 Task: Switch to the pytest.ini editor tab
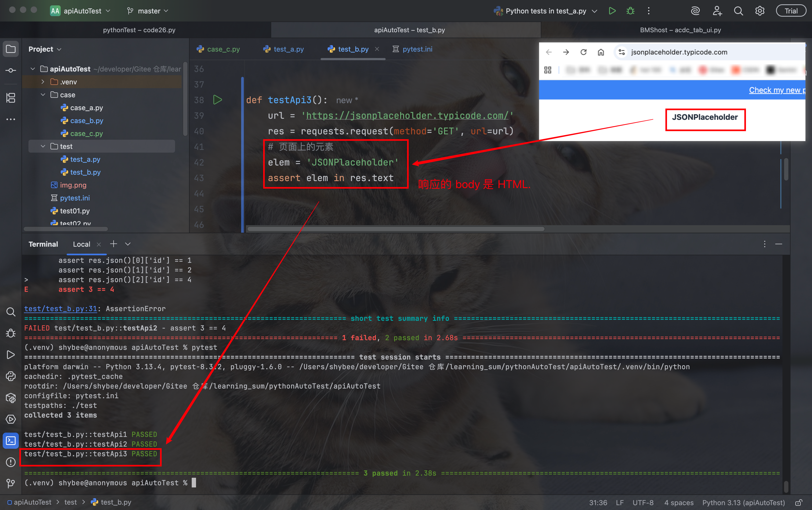pos(417,49)
